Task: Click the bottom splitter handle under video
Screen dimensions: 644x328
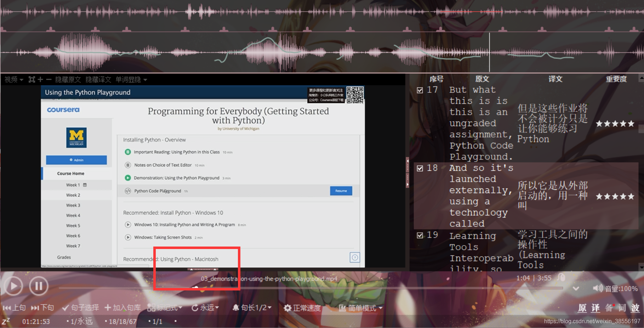Action: pos(203,270)
